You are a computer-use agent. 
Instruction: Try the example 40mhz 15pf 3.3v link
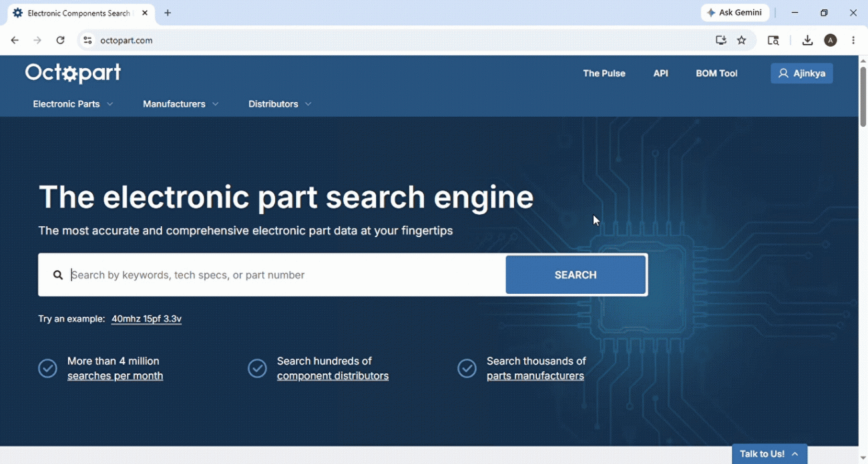146,319
